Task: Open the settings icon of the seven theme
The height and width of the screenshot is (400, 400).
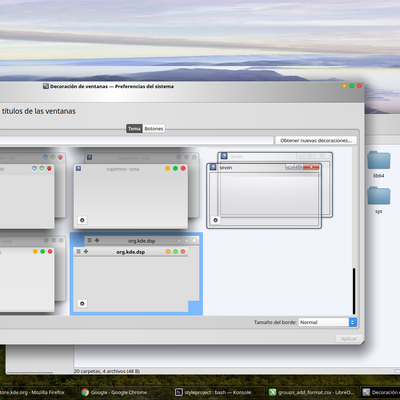Action: [216, 220]
